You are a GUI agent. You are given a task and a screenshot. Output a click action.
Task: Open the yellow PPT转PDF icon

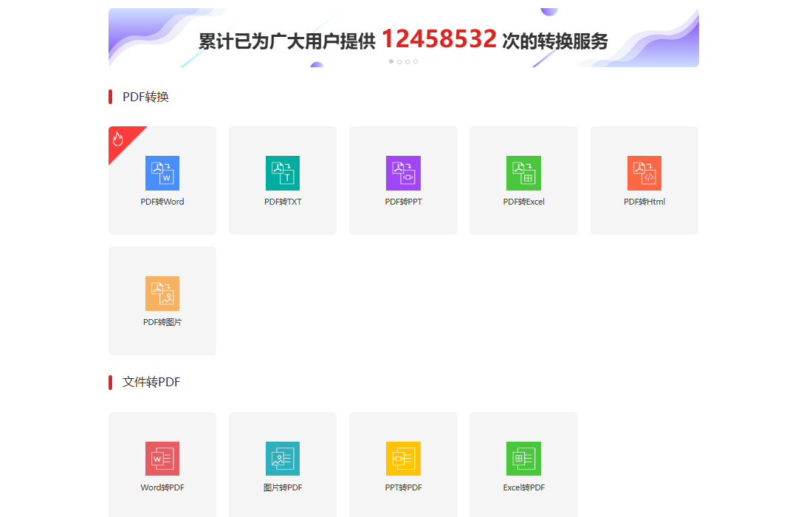pyautogui.click(x=403, y=459)
